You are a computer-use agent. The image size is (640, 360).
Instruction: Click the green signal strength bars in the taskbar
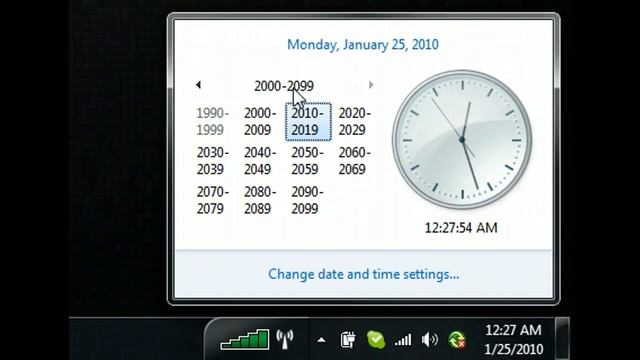tap(244, 340)
